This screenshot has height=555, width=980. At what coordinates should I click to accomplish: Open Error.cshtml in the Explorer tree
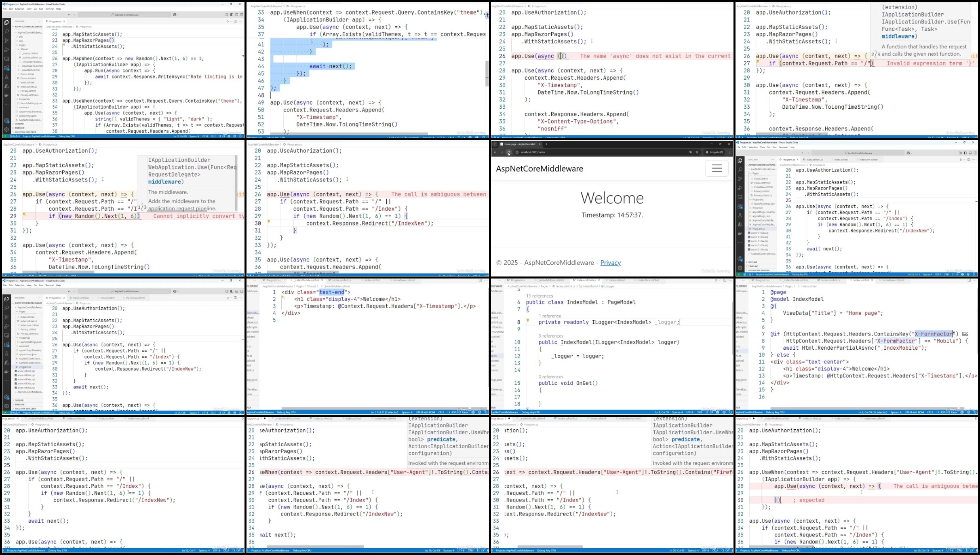click(27, 74)
